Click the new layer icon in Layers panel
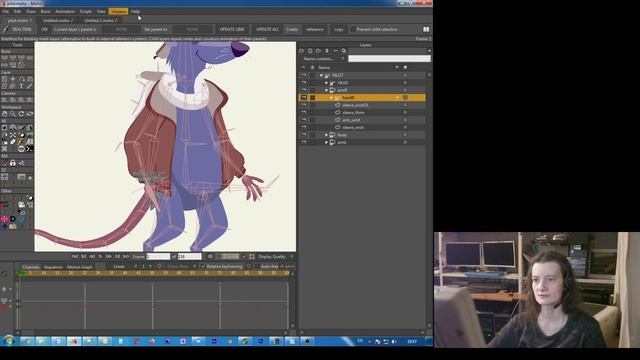The width and height of the screenshot is (640, 360). [x=302, y=51]
